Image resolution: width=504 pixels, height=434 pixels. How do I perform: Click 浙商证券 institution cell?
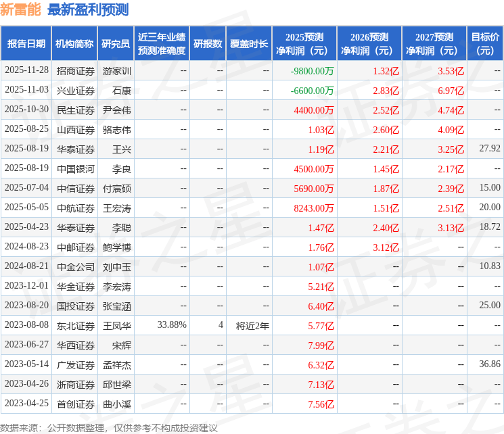click(x=76, y=385)
